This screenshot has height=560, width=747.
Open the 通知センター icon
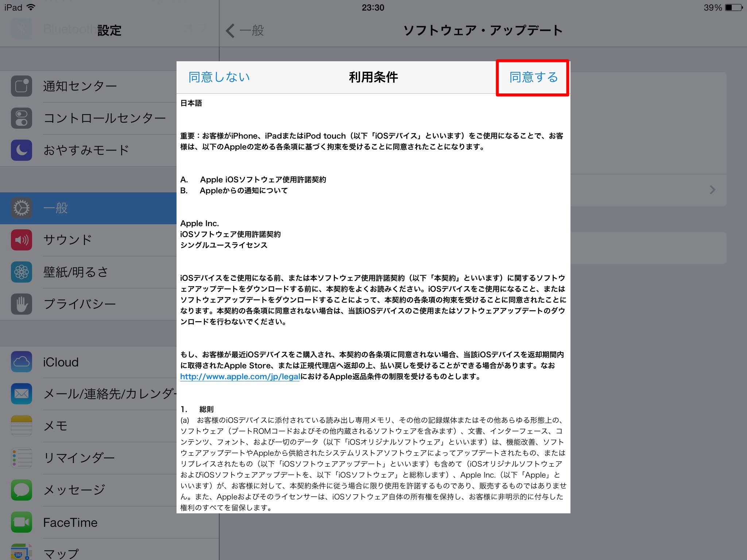click(x=22, y=86)
